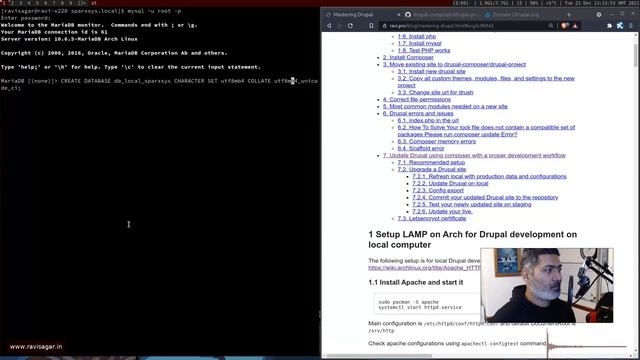The height and width of the screenshot is (360, 640).
Task: Jump to 7. Update Drupal using composer
Action: [x=474, y=155]
